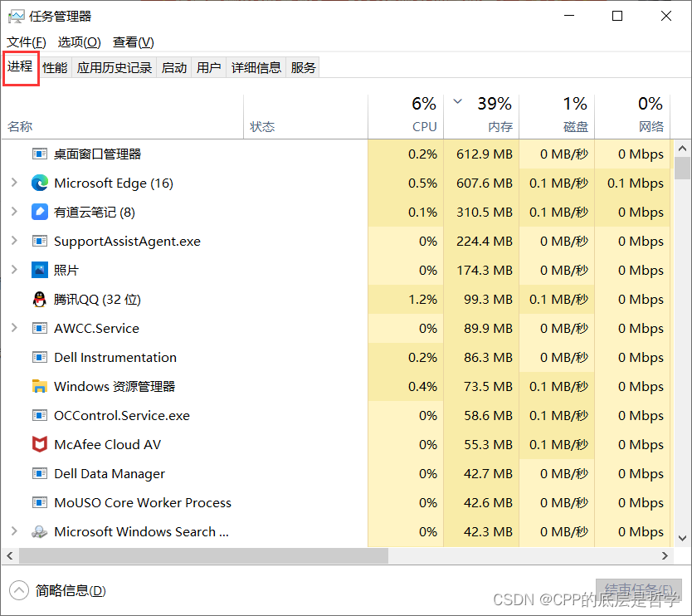
Task: Click the vertical scrollbar thumb
Action: click(x=682, y=168)
